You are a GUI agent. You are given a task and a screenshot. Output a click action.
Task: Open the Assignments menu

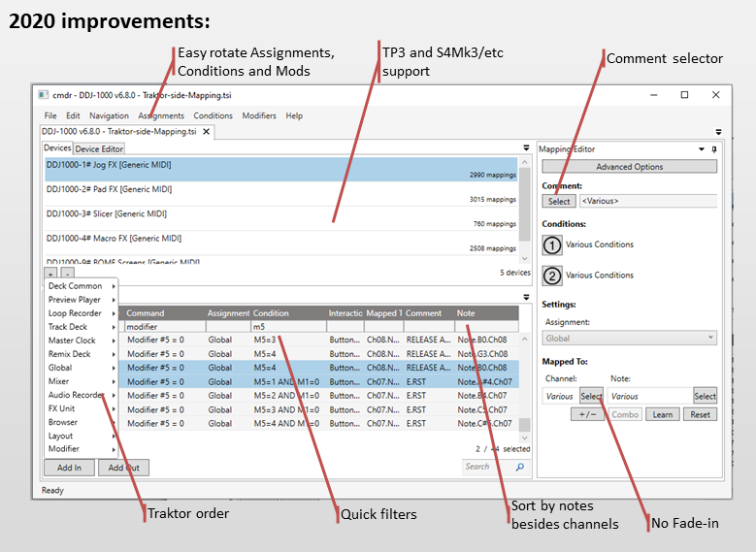161,115
